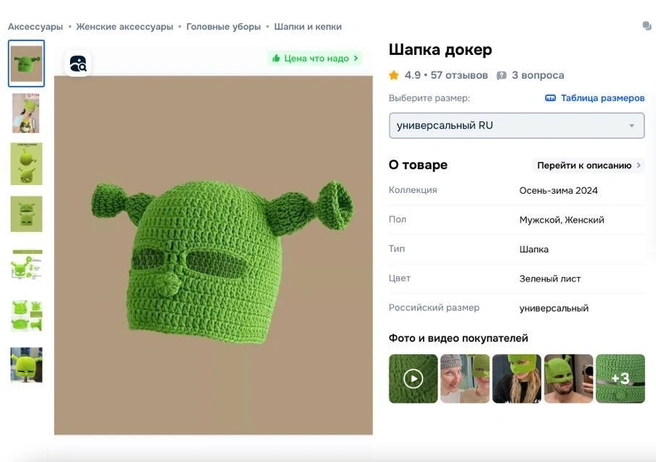Click the product title 'Шапка докер'
Image resolution: width=656 pixels, height=462 pixels.
(x=440, y=50)
